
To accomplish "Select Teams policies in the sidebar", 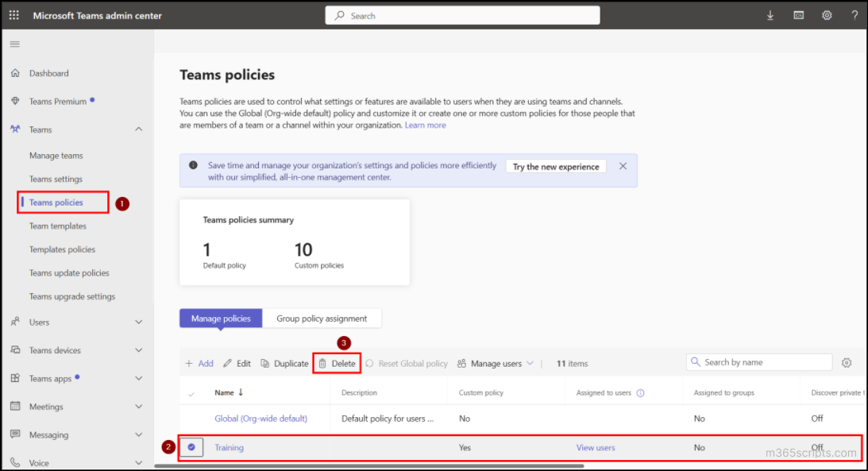I will (x=56, y=203).
